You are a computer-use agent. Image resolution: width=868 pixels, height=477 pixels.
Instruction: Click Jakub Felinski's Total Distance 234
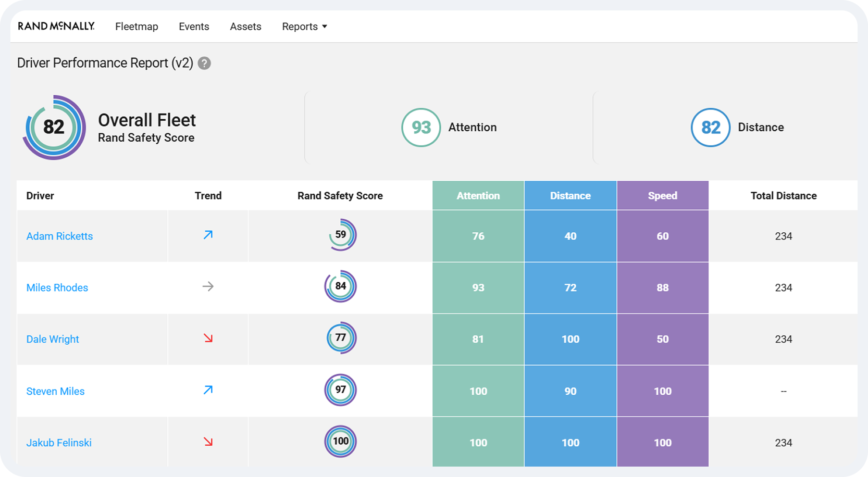coord(784,443)
